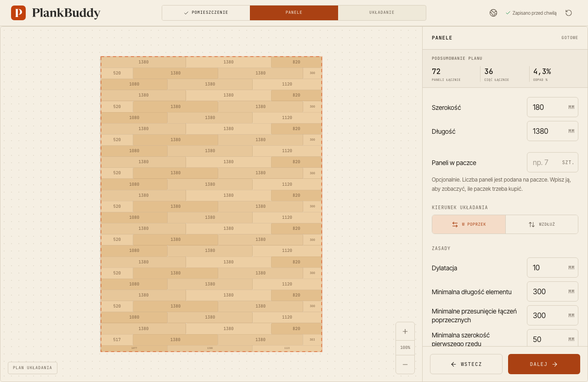Edit Minimalna długość elementu field
This screenshot has height=382, width=588.
(x=552, y=291)
